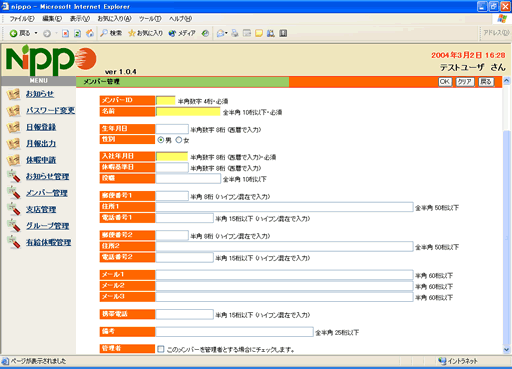Screen dimensions: 512x369
Task: Click the パスワード変更 sidebar link
Action: coord(50,110)
